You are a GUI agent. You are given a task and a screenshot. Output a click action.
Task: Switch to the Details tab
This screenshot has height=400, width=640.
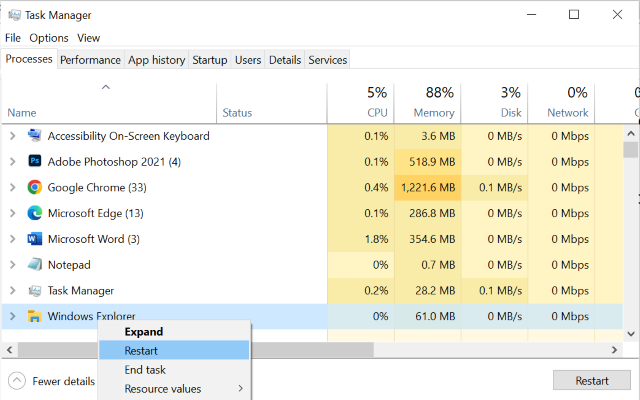point(284,60)
